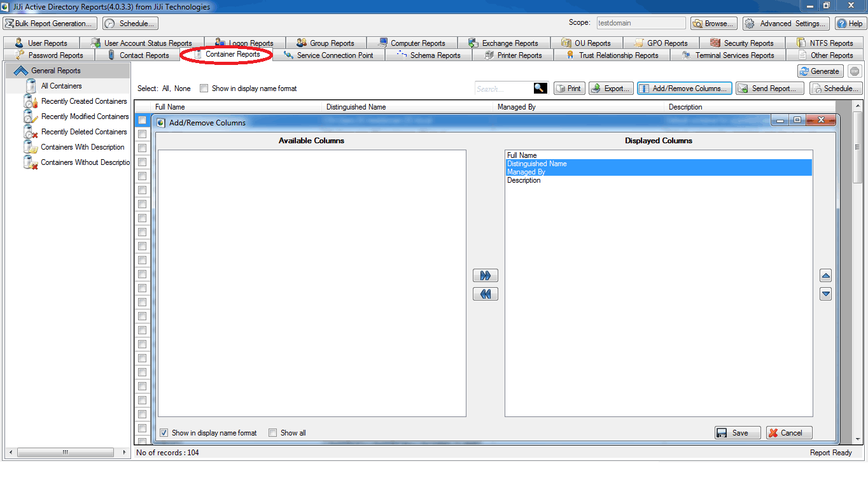Open the Schema Reports tab
Image resolution: width=868 pixels, height=489 pixels.
click(x=428, y=55)
